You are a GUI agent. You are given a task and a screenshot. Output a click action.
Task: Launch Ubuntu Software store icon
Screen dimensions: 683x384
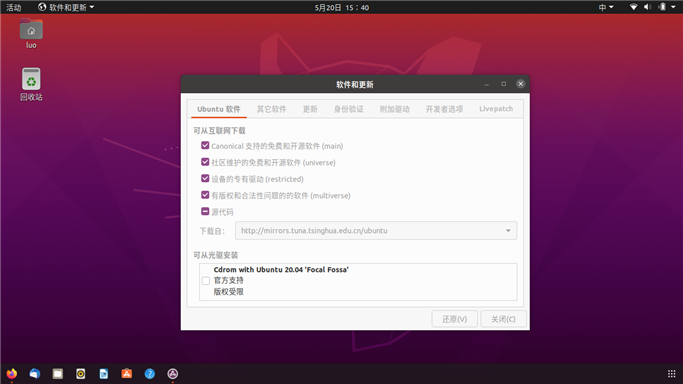click(127, 374)
